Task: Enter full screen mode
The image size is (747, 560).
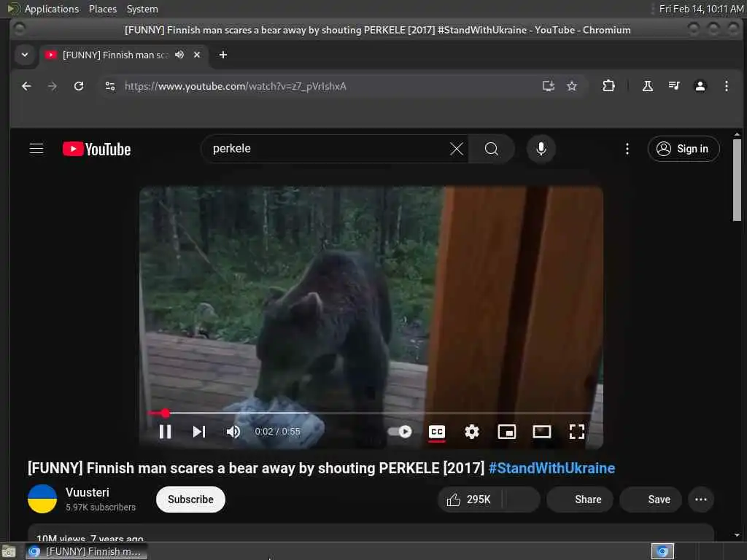Action: (x=576, y=432)
